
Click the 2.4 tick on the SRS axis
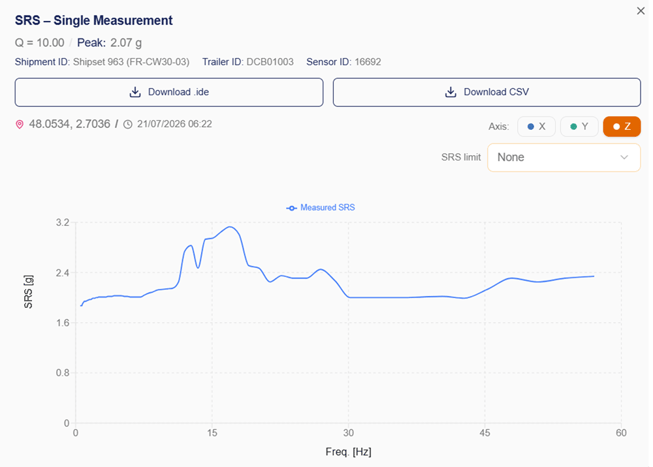click(62, 273)
